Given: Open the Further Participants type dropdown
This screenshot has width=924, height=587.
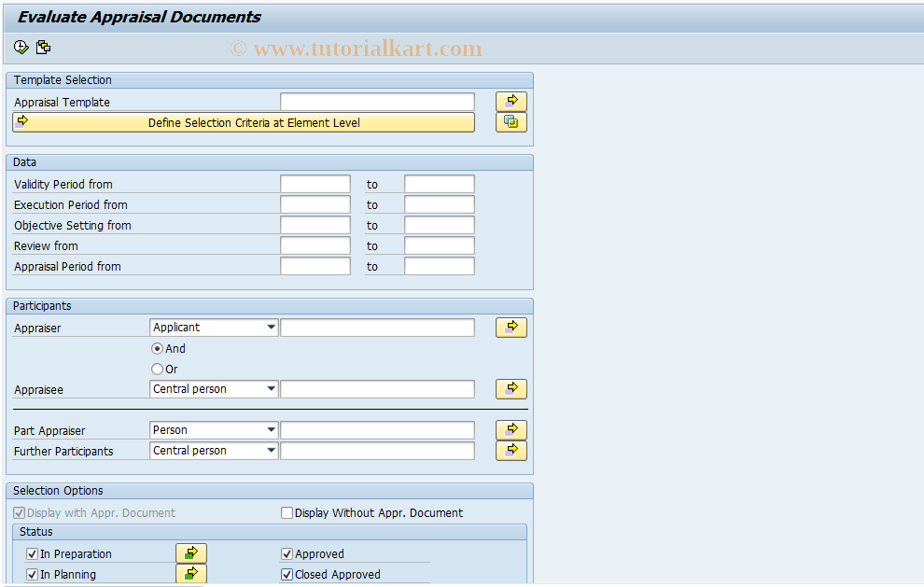Looking at the screenshot, I should pos(214,450).
